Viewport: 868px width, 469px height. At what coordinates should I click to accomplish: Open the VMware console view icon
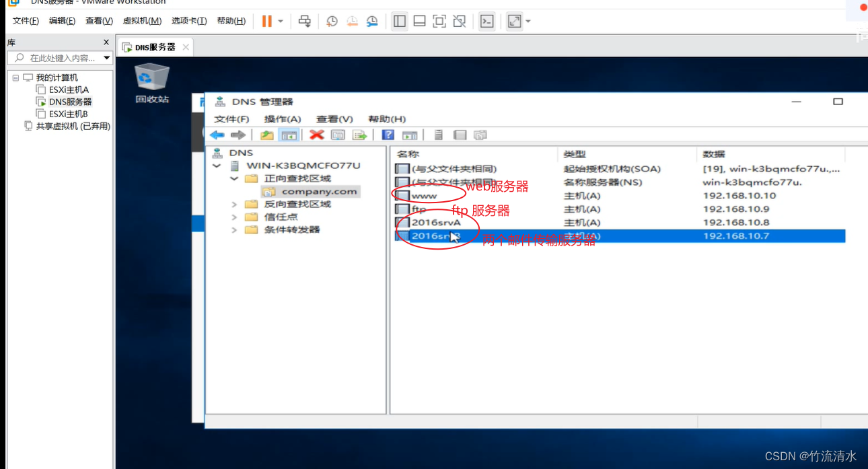[487, 21]
